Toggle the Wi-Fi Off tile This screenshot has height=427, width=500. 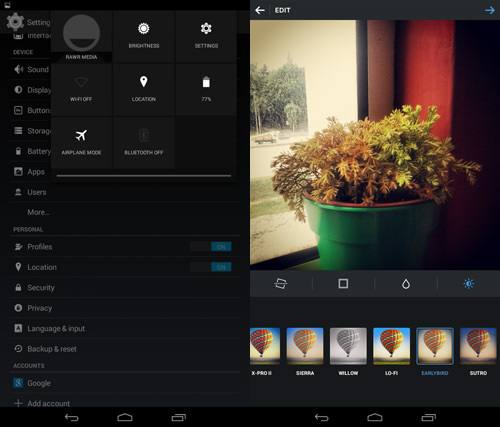(x=81, y=89)
